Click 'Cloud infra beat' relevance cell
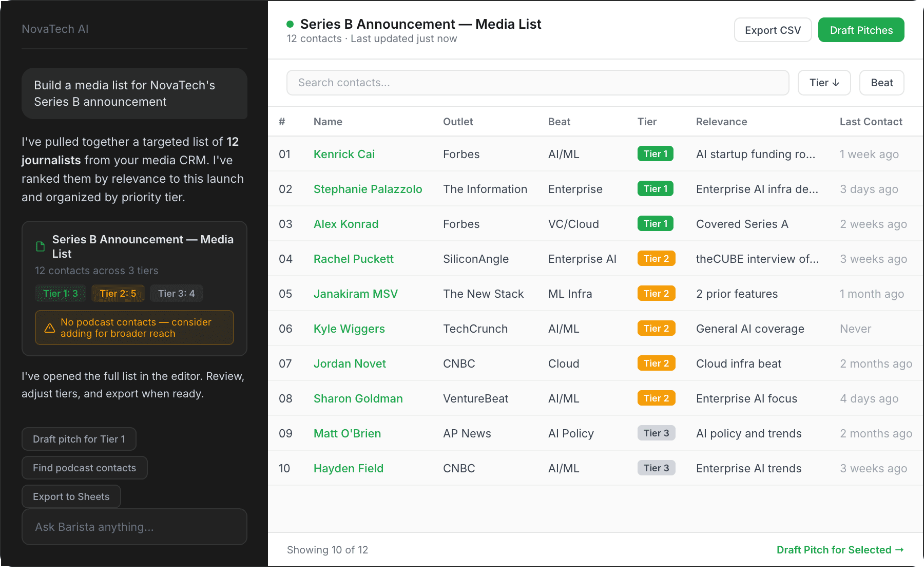This screenshot has height=575, width=924. pos(739,363)
